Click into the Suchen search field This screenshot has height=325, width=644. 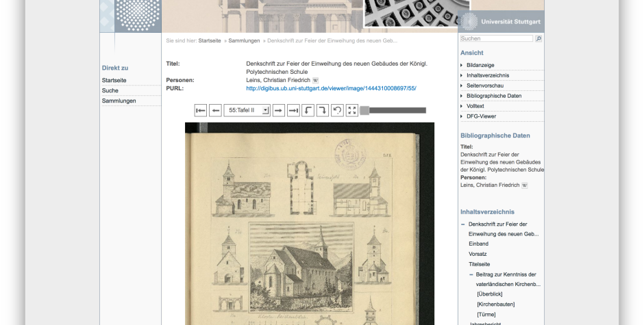coord(496,38)
